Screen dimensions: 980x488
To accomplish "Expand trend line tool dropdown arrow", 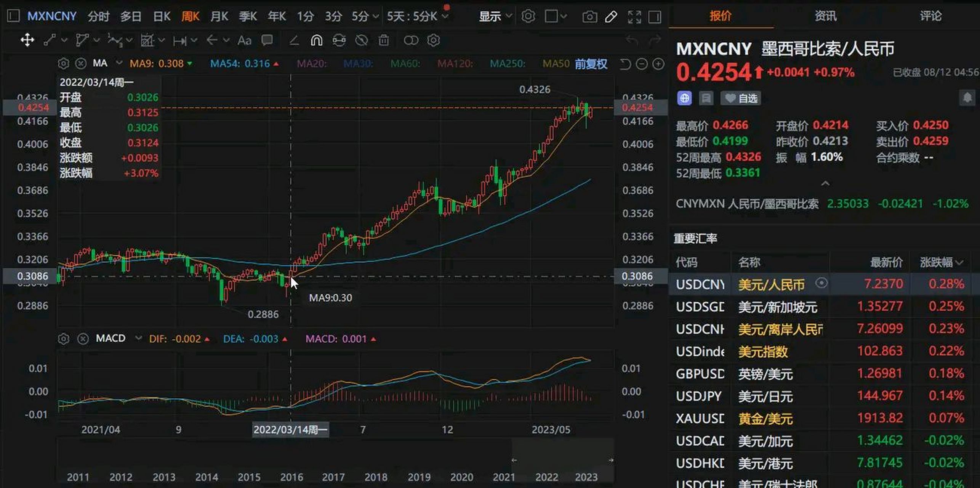I will tap(64, 40).
